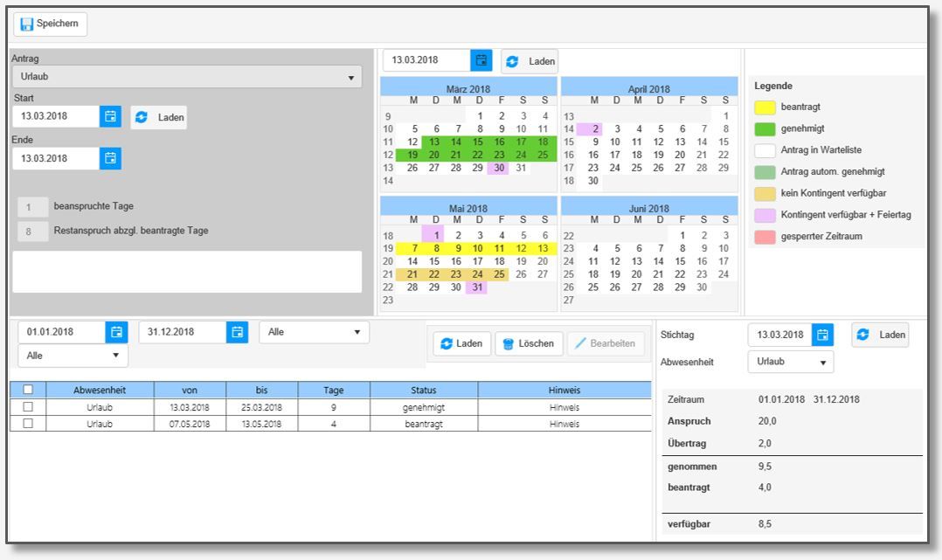Image resolution: width=942 pixels, height=560 pixels.
Task: Click the date field above März 2018 calendar
Action: (x=426, y=60)
